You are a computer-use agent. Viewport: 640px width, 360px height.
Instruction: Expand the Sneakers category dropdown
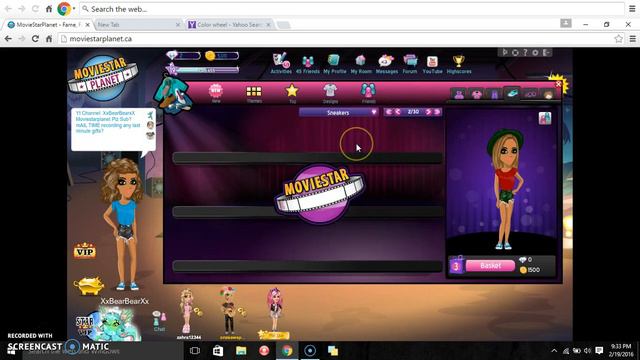coord(338,112)
